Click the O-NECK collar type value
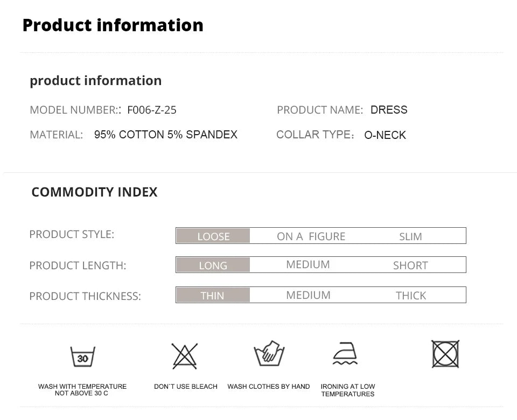 [x=385, y=135]
